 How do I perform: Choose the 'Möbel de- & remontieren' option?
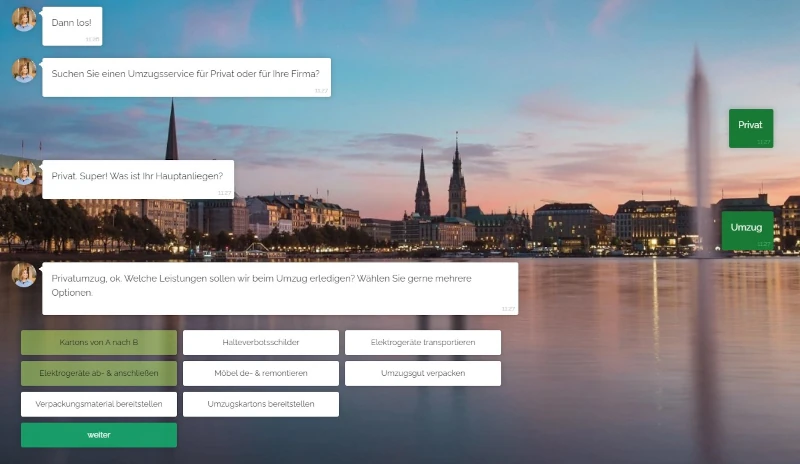pos(261,374)
